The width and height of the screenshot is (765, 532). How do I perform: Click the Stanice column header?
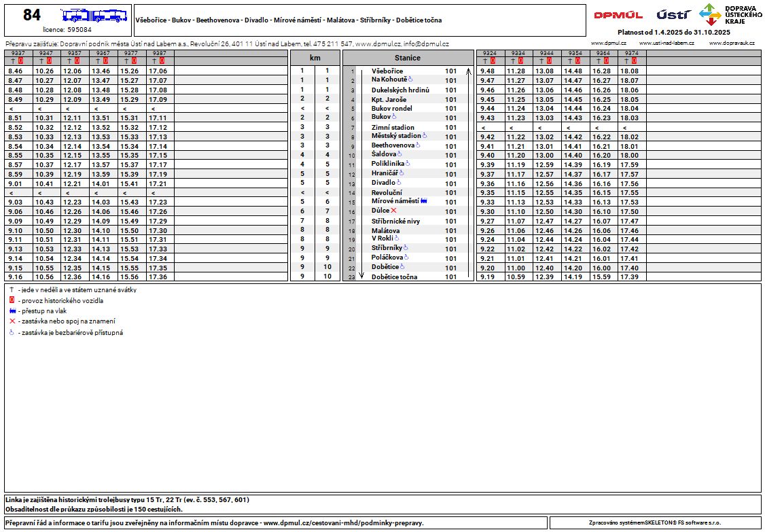tap(408, 58)
